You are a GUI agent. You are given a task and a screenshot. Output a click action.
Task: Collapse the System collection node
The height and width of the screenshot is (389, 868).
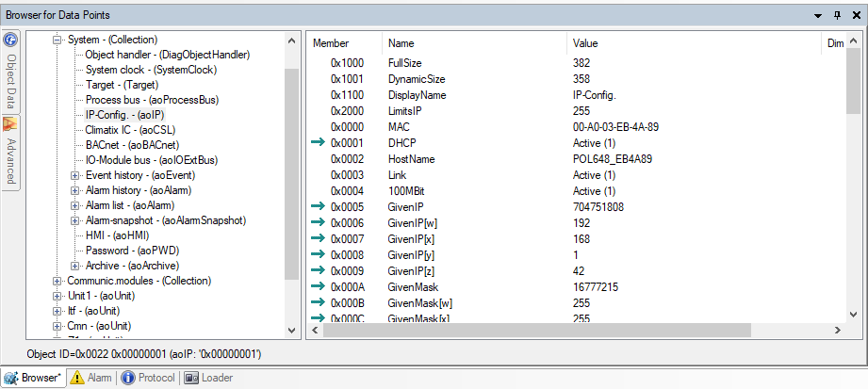click(57, 40)
